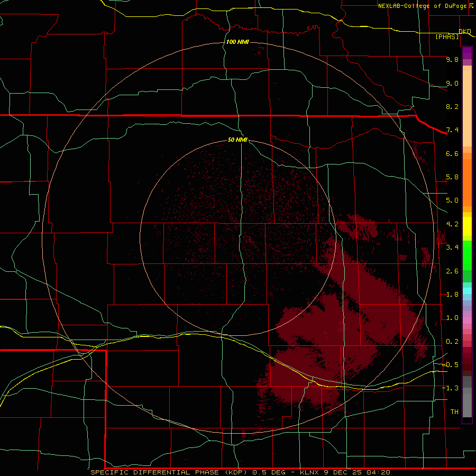Click the cyan segment of color bar
This screenshot has height=476, width=476.
point(467,291)
